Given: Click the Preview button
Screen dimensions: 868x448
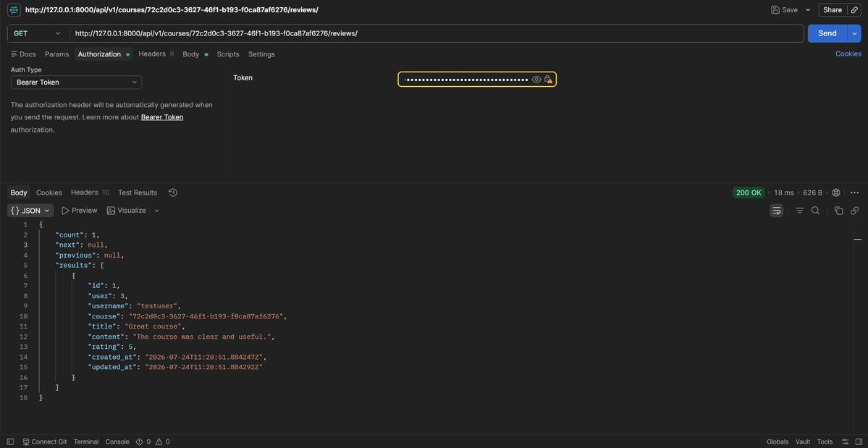Looking at the screenshot, I should pos(79,211).
